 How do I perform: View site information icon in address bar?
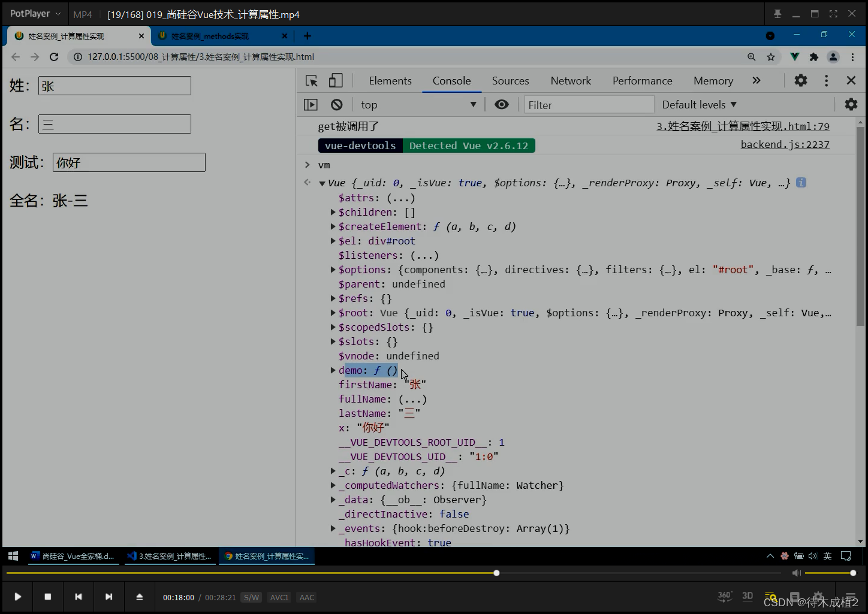77,57
